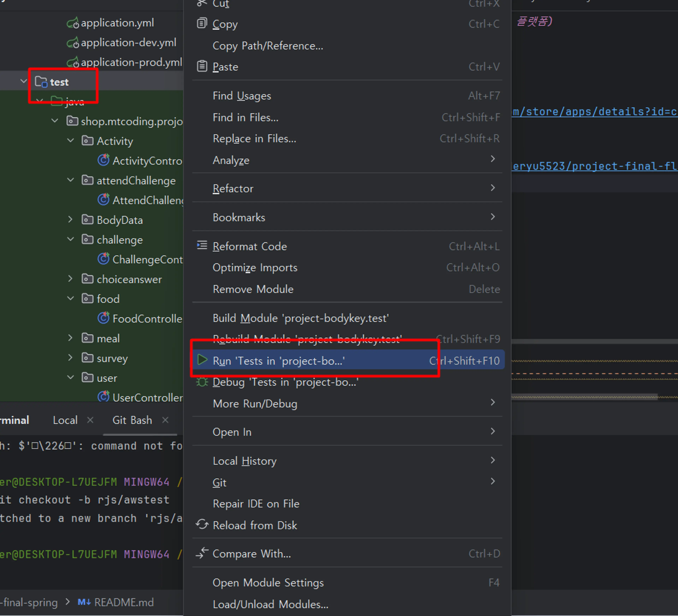The image size is (678, 616).
Task: Click the Copy clipboard icon
Action: pos(202,23)
